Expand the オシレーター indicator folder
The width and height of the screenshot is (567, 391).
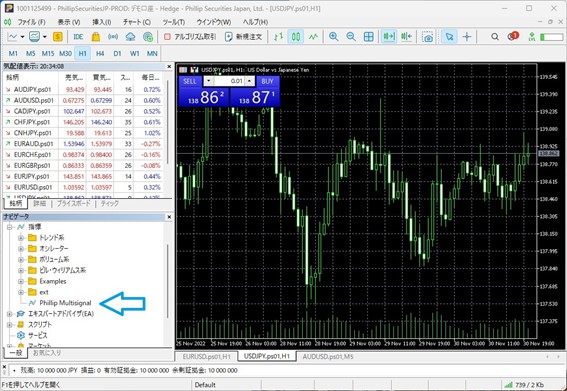point(21,248)
